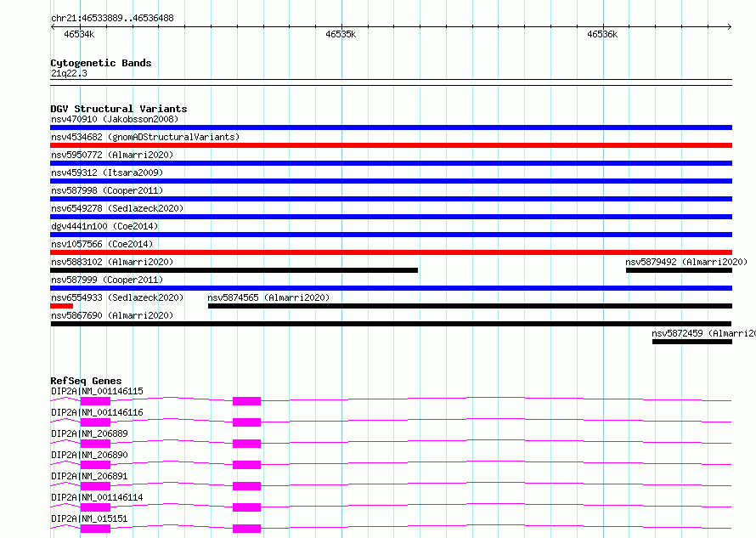Image resolution: width=756 pixels, height=538 pixels.
Task: Click the small red nsv6554933 bar
Action: point(62,306)
